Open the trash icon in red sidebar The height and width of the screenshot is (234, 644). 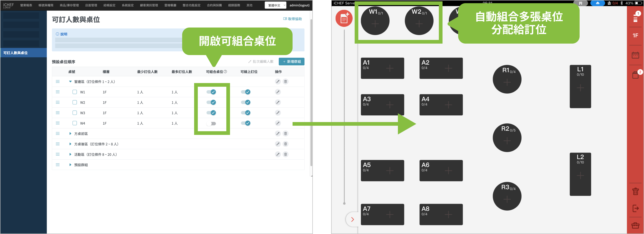click(635, 191)
